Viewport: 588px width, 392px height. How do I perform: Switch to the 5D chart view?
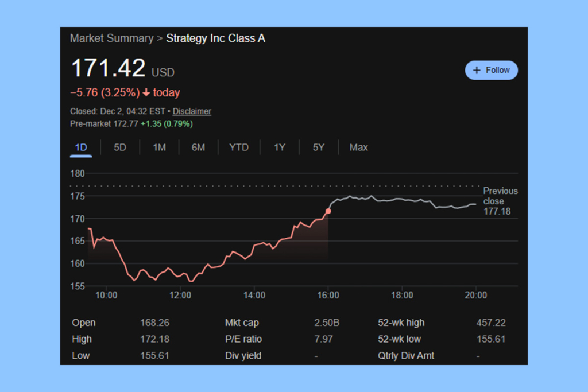click(x=120, y=148)
